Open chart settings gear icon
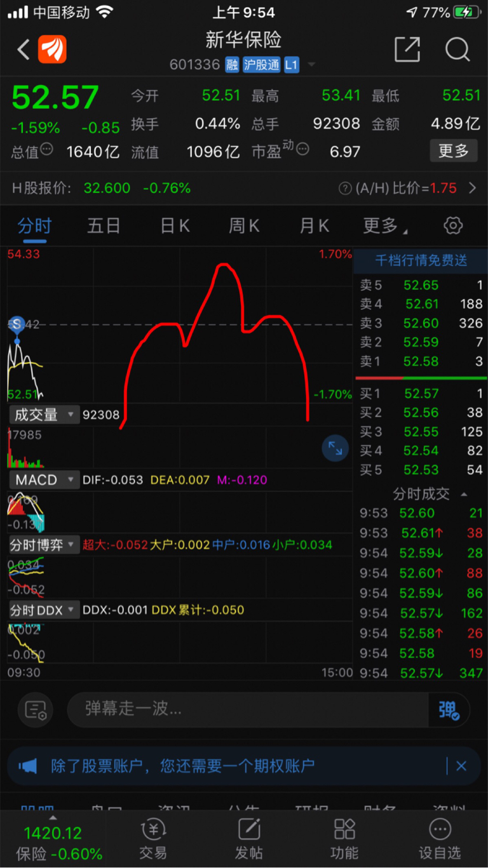 [453, 225]
